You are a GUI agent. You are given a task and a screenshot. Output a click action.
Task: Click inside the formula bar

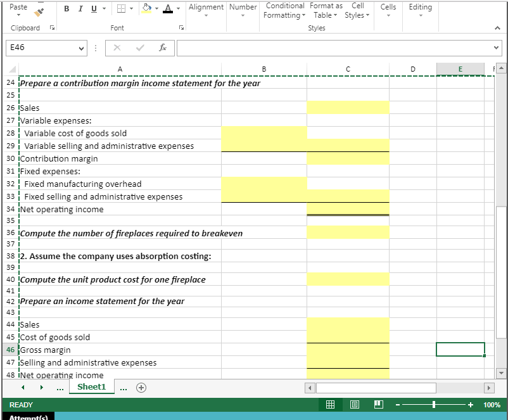[317, 48]
